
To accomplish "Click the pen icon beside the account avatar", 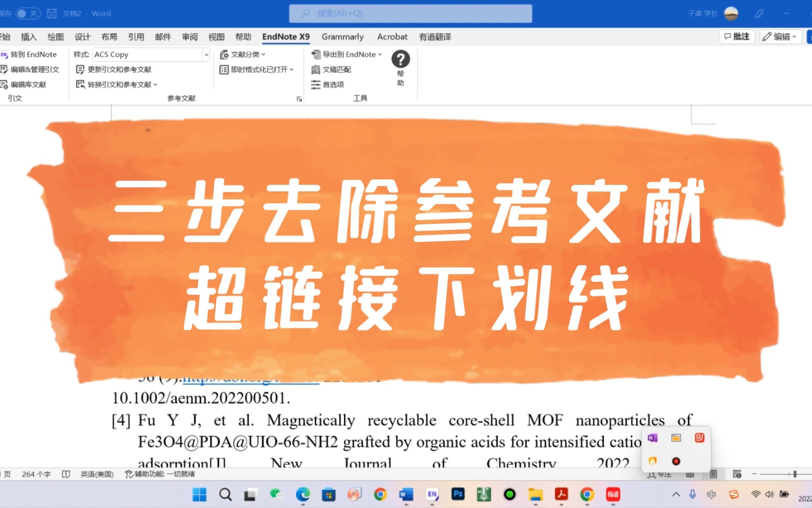I will click(759, 14).
